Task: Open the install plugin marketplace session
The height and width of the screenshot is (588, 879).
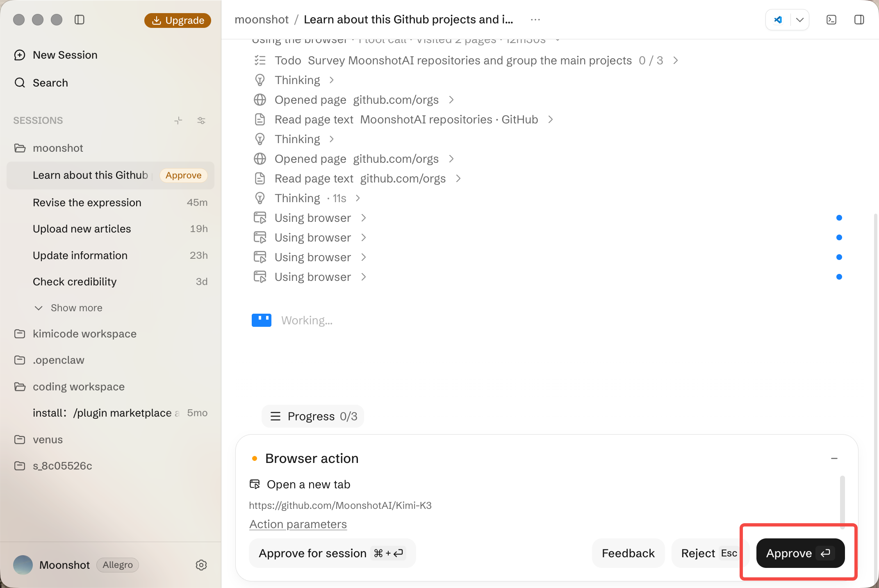Action: coord(111,413)
